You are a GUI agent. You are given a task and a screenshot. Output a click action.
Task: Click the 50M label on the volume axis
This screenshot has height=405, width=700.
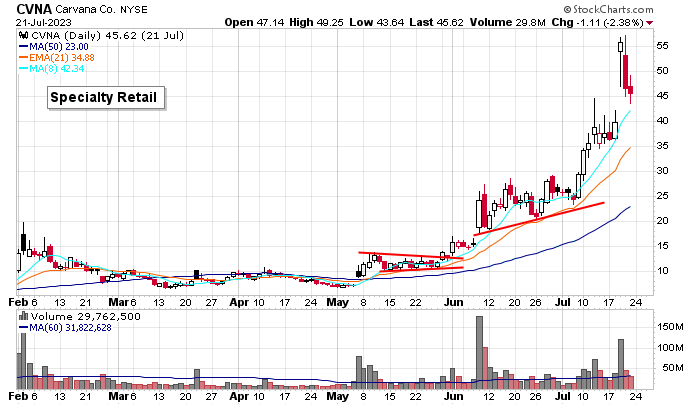tap(673, 368)
